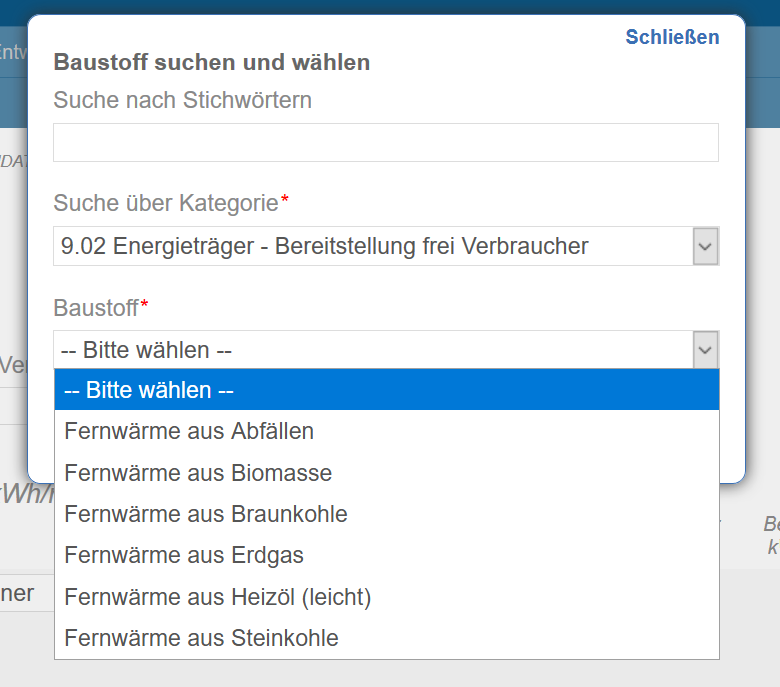Collapse the Baustoff list via its chevron arrow
The height and width of the screenshot is (687, 780).
[705, 350]
